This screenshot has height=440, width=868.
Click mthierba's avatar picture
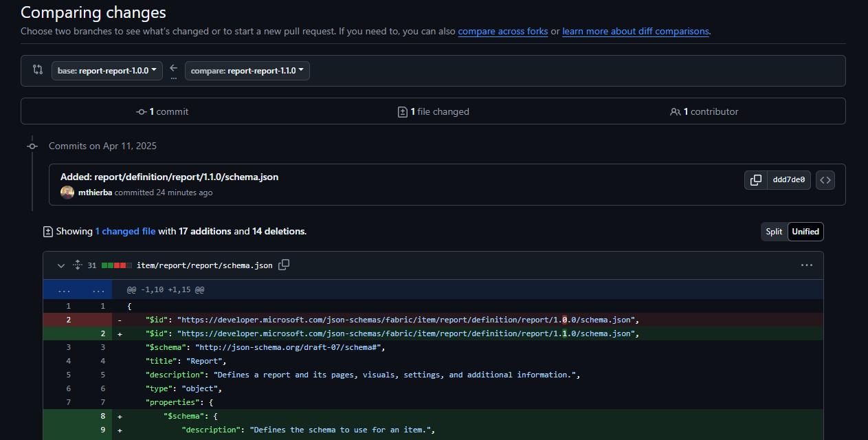67,192
